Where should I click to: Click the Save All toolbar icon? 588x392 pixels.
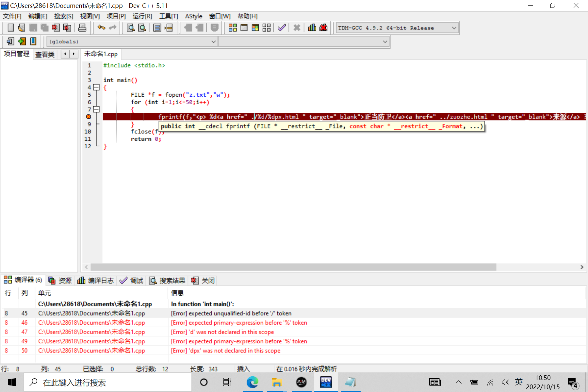[44, 28]
